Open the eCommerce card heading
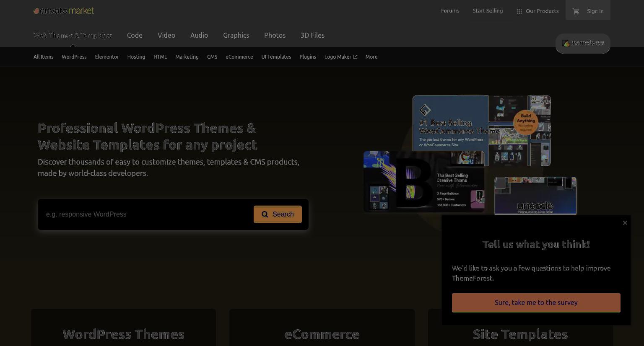644x346 pixels. click(322, 334)
